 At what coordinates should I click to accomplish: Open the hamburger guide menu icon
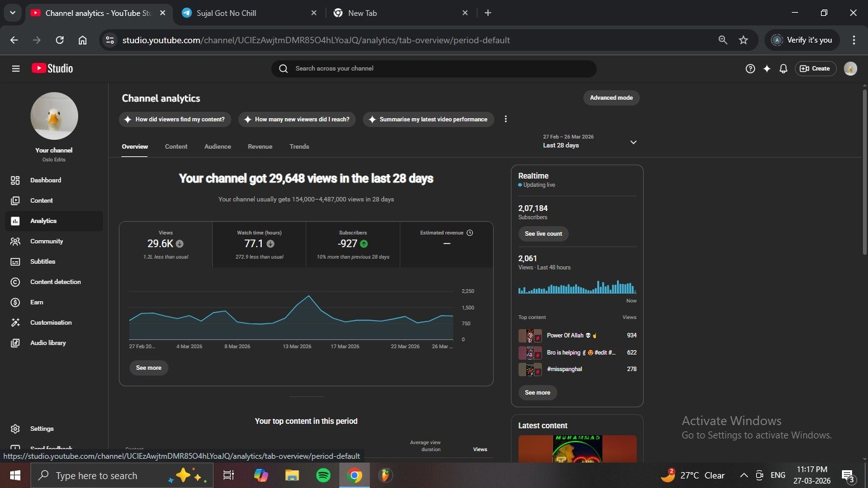tap(16, 69)
